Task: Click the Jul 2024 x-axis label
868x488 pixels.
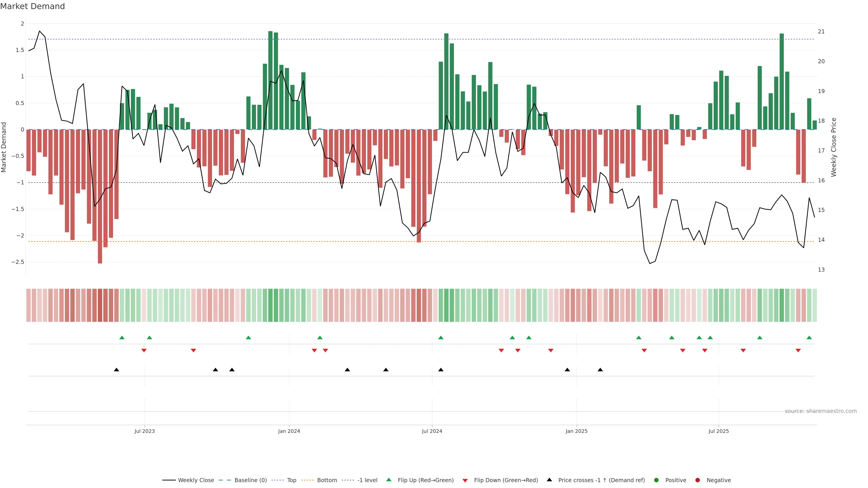Action: [x=432, y=431]
